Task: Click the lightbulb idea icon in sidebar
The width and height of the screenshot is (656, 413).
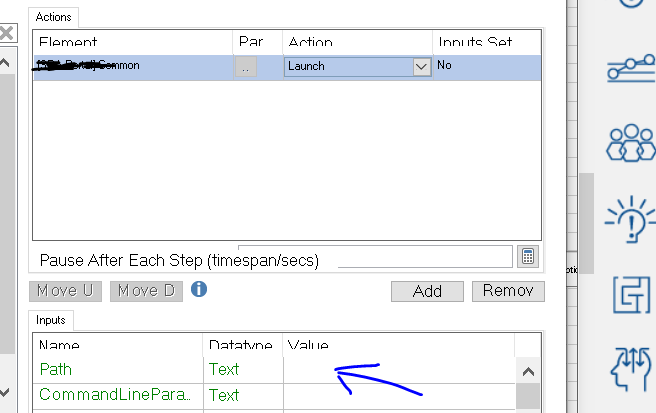Action: click(x=630, y=219)
